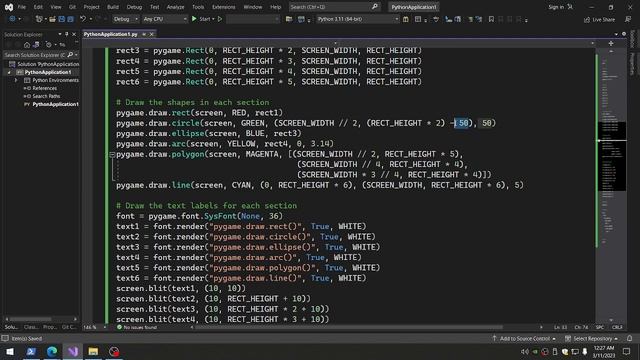Collapse the PythonApplication1 project node

pos(9,72)
